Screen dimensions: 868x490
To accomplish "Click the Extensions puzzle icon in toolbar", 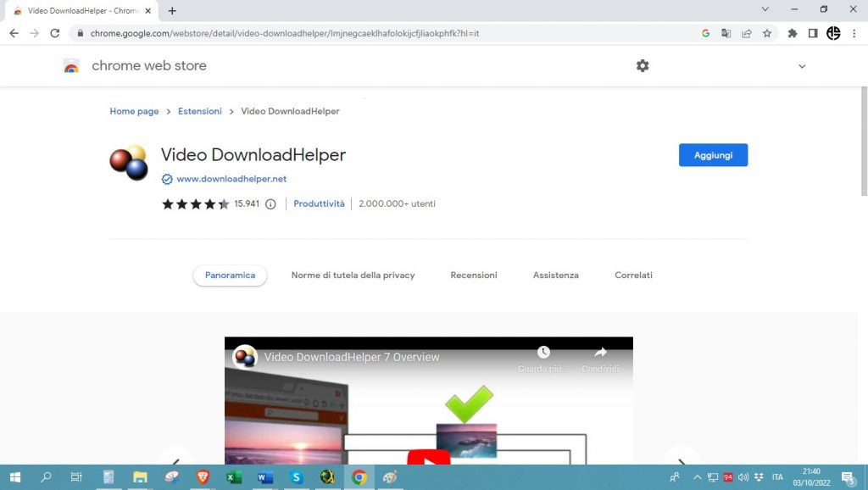I will (x=793, y=34).
